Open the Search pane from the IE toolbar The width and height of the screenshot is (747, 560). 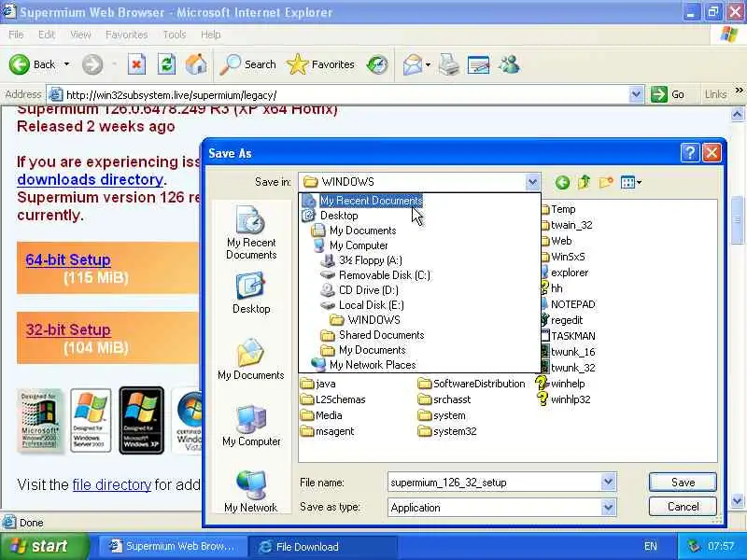247,64
